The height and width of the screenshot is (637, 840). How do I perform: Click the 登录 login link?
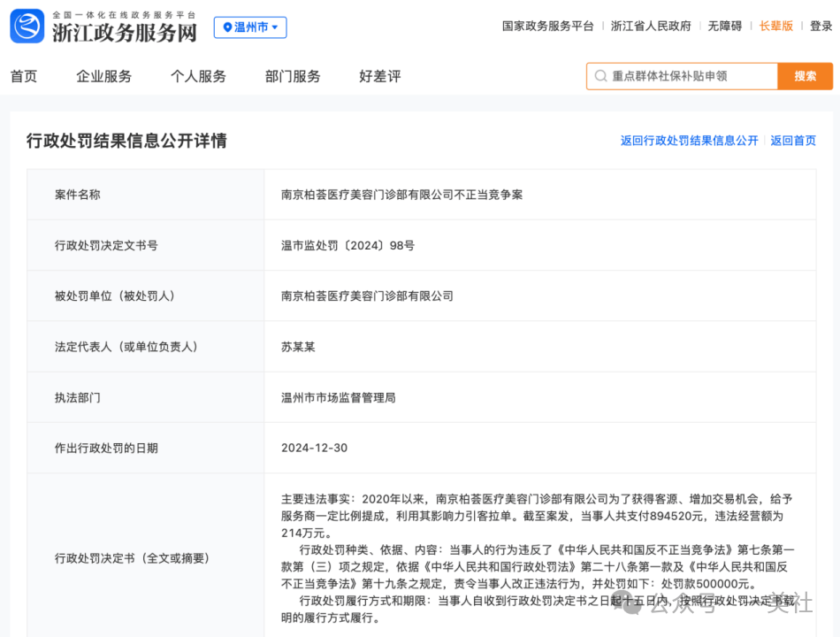[x=821, y=26]
